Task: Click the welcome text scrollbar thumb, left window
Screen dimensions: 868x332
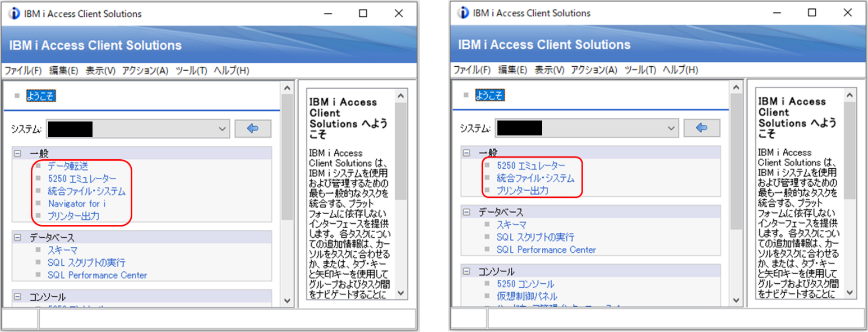Action: pos(401,150)
